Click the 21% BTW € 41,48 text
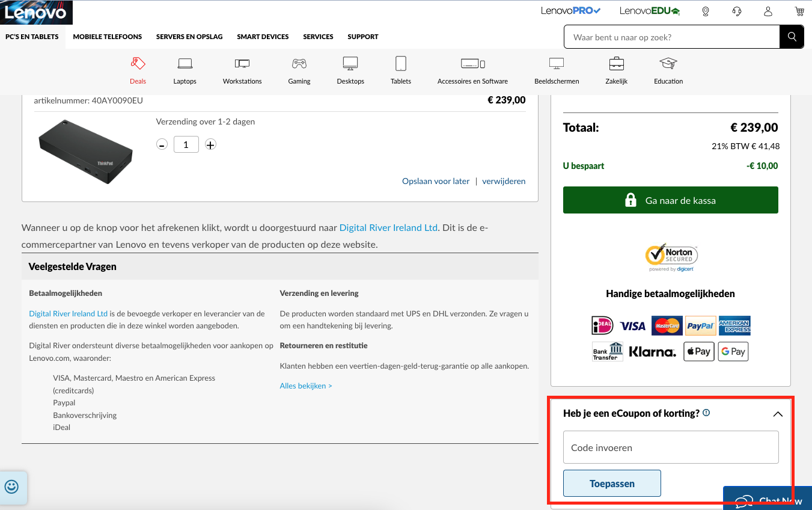The image size is (812, 510). pos(745,146)
